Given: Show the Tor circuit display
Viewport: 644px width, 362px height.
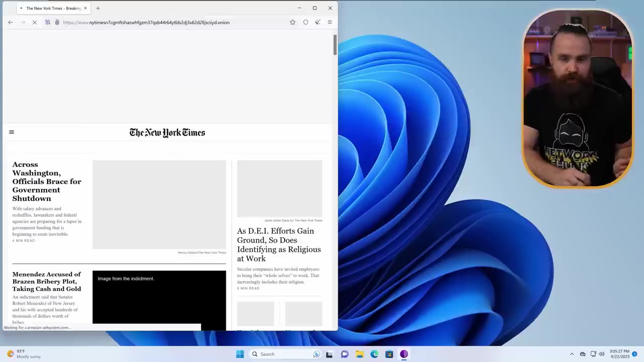Looking at the screenshot, I should (48, 22).
